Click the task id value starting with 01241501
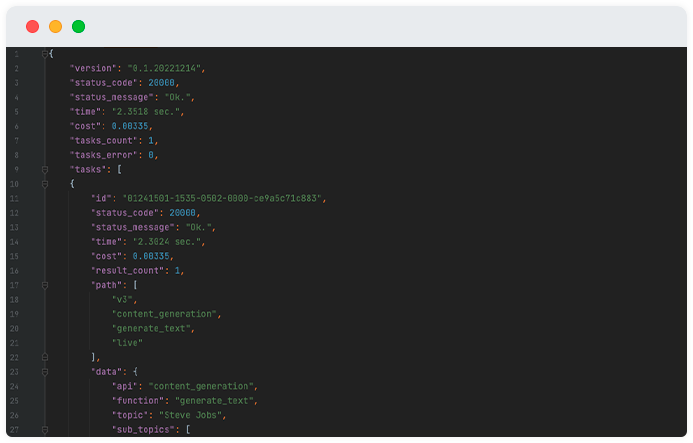This screenshot has width=693, height=443. pyautogui.click(x=222, y=199)
